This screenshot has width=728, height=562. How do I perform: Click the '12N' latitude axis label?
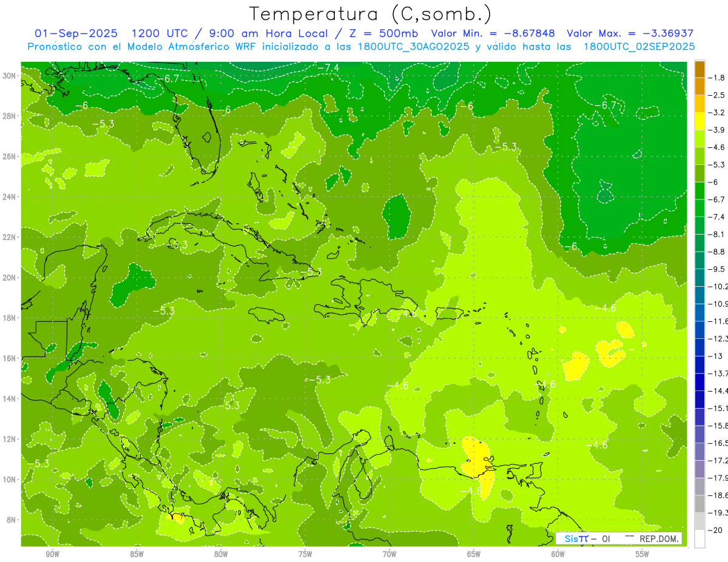point(10,439)
